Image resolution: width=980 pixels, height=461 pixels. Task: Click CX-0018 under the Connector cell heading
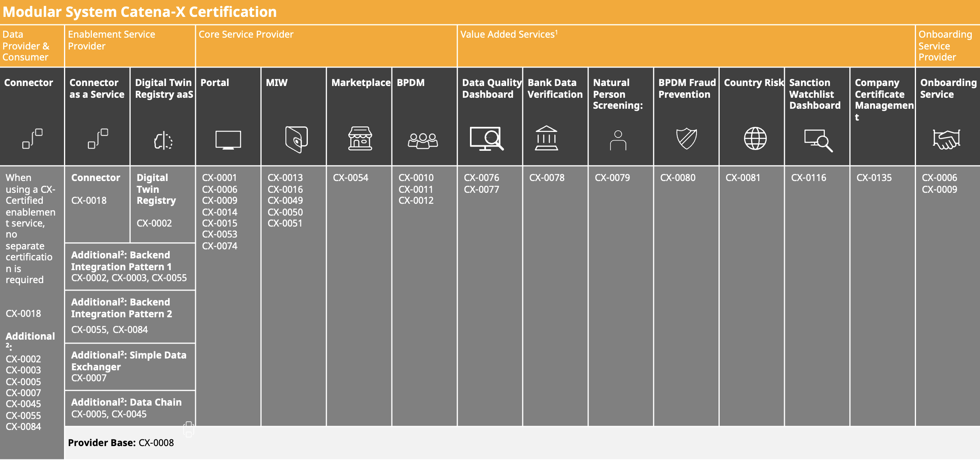(x=89, y=200)
